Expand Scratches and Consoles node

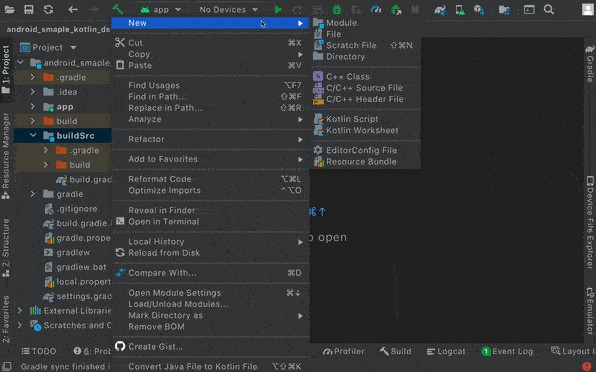click(x=20, y=325)
